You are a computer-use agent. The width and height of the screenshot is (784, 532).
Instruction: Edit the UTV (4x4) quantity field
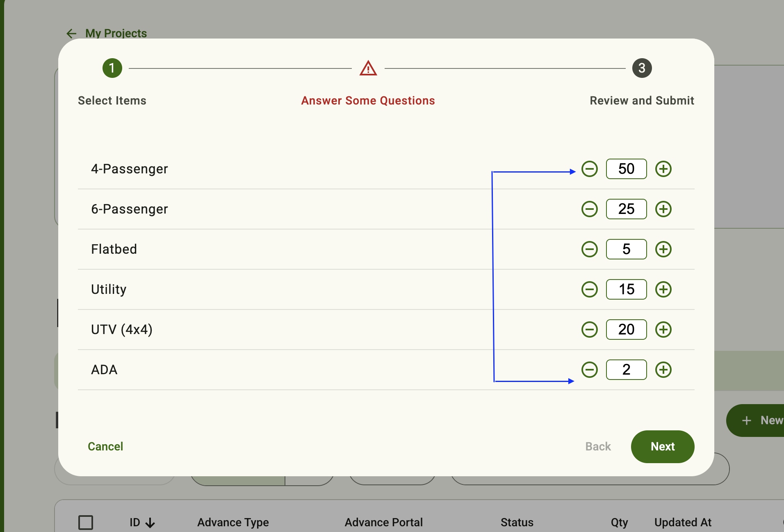[627, 330]
